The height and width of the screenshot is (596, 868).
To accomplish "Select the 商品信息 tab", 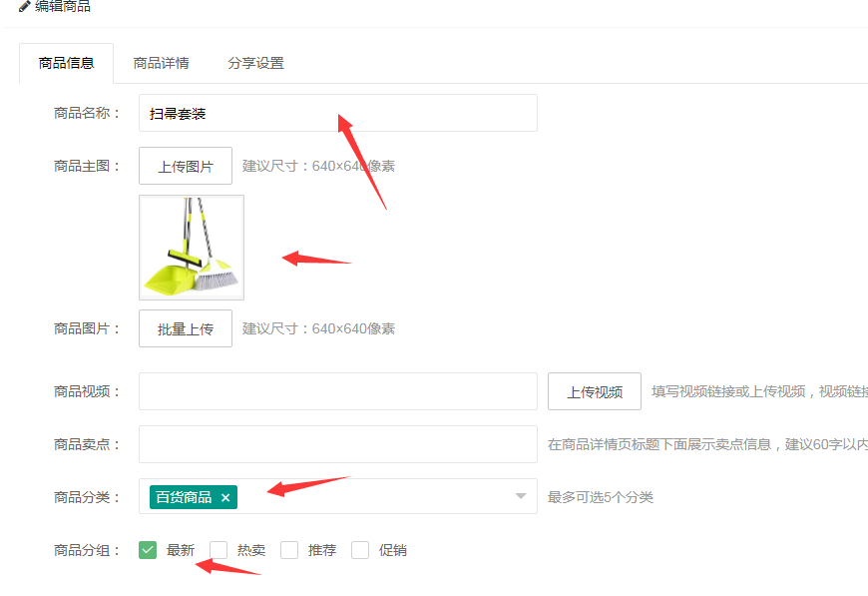I will pos(67,63).
